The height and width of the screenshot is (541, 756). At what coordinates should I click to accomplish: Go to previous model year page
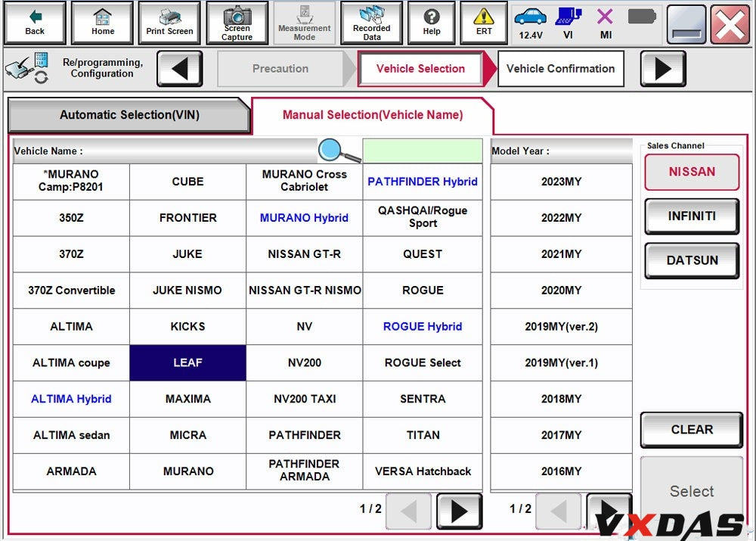pyautogui.click(x=559, y=511)
